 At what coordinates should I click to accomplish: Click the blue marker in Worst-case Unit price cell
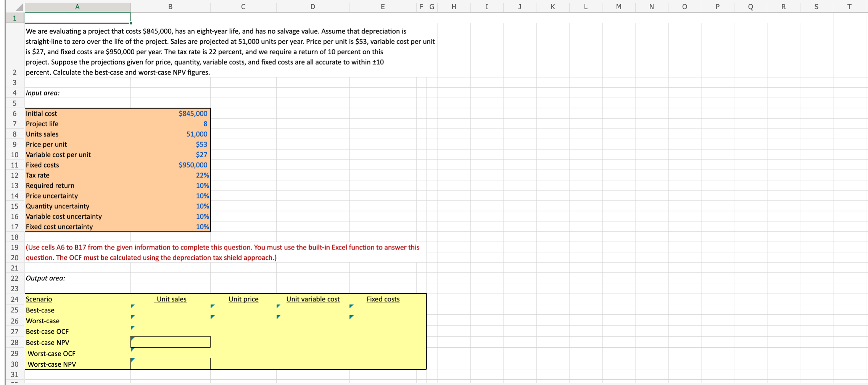[x=212, y=316]
